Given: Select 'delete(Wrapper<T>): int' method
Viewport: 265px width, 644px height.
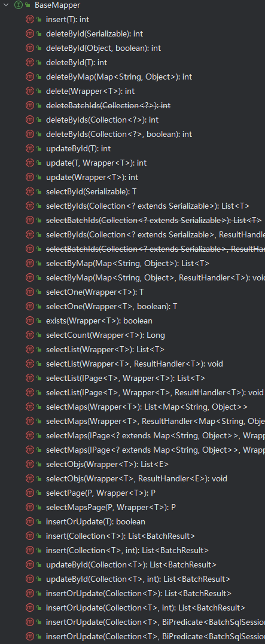Looking at the screenshot, I should [90, 91].
